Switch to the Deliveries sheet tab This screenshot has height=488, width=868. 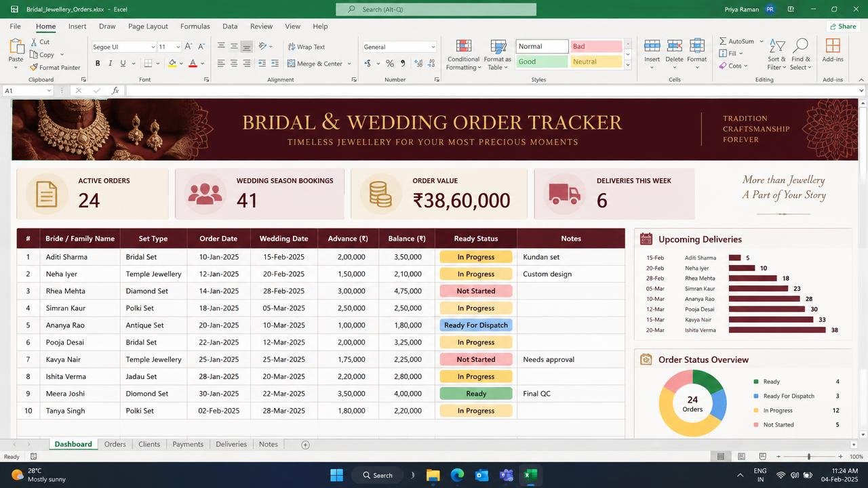[231, 445]
